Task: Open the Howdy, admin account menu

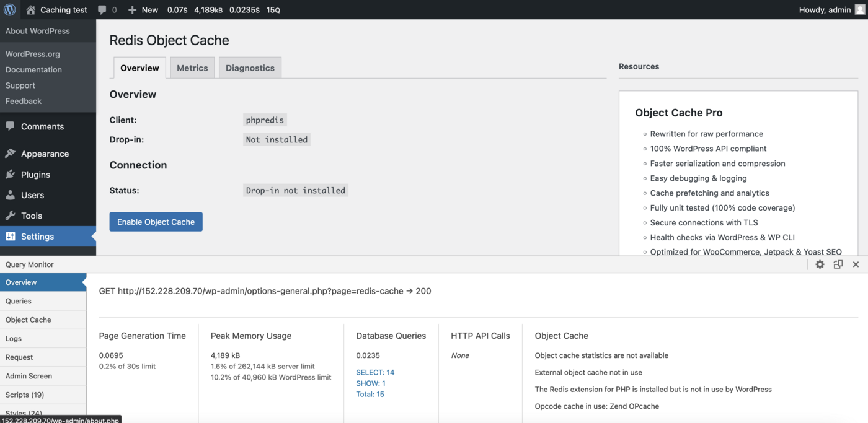Action: pos(825,9)
